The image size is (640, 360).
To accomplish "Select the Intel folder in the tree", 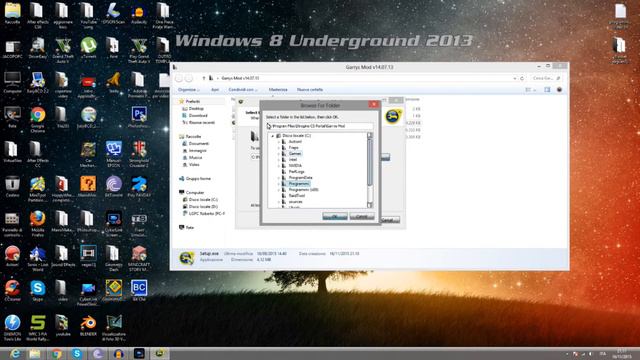I will tap(293, 160).
